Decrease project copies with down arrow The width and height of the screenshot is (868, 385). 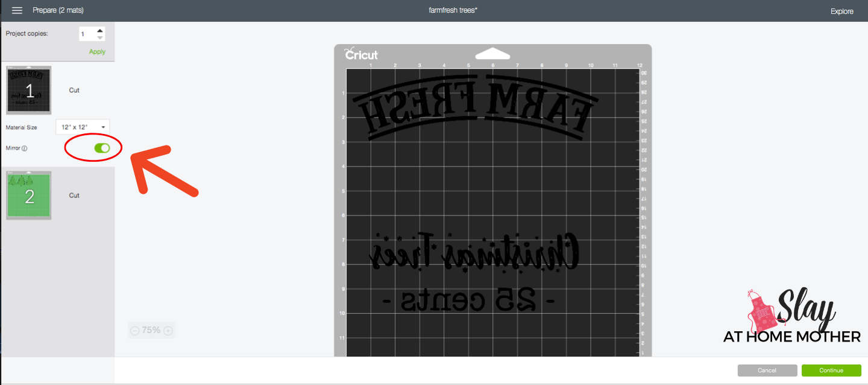pos(100,37)
